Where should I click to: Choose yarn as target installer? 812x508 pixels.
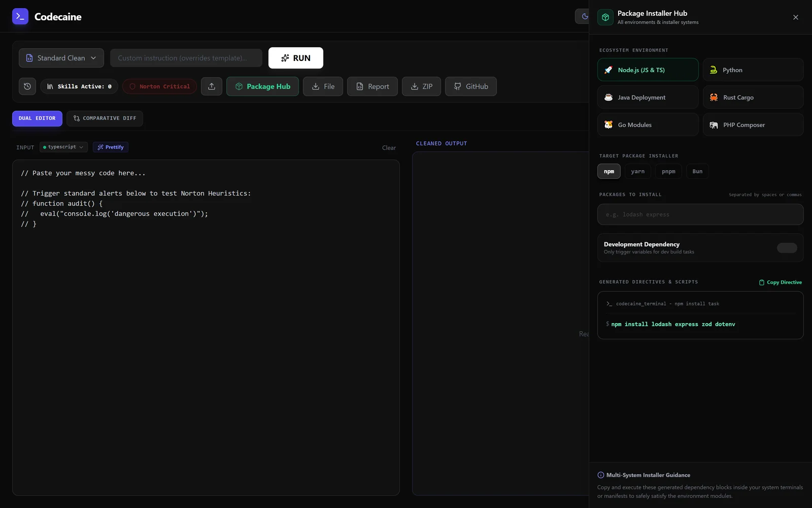638,171
